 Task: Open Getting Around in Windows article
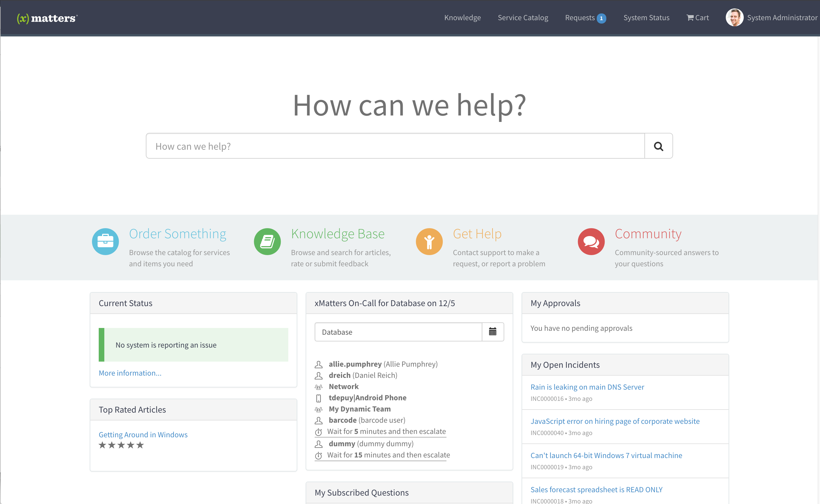click(143, 434)
